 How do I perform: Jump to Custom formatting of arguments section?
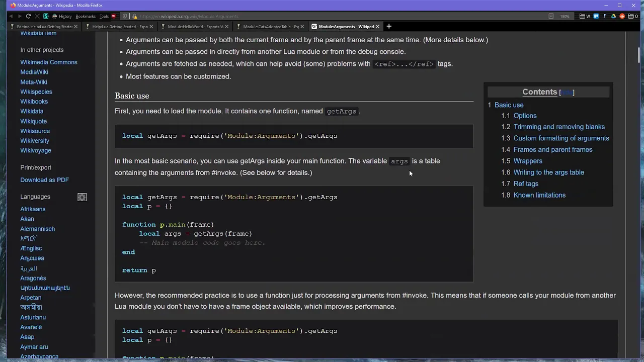[x=561, y=138]
